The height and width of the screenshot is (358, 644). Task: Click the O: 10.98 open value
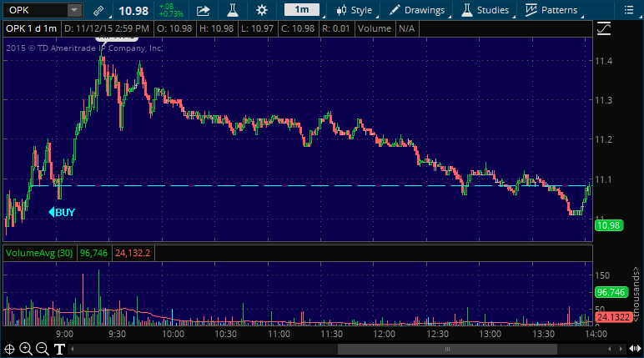[174, 28]
